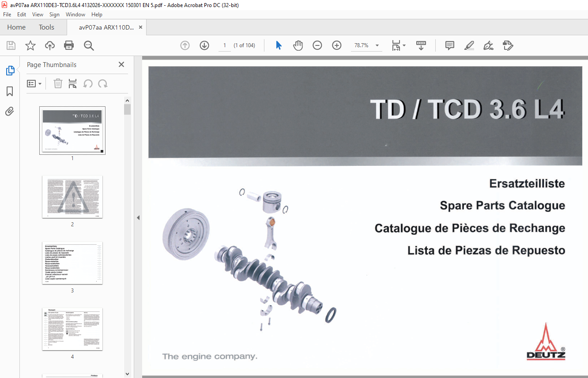588x378 pixels.
Task: Click the cloud upload icon
Action: tap(50, 45)
